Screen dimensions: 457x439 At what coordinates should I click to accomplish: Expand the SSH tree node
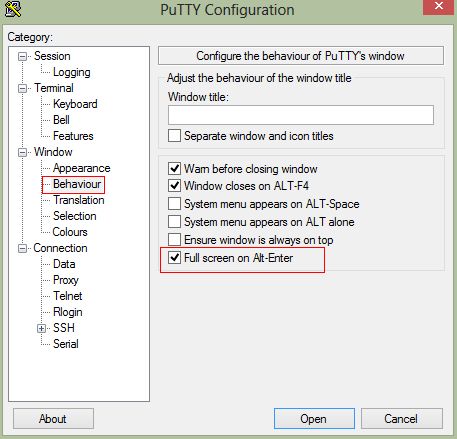(41, 328)
